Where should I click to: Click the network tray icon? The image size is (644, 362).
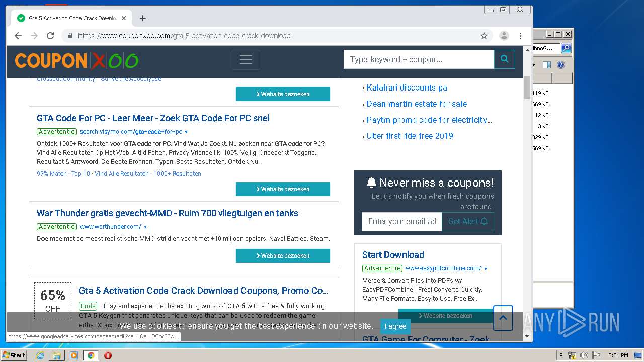point(572,355)
